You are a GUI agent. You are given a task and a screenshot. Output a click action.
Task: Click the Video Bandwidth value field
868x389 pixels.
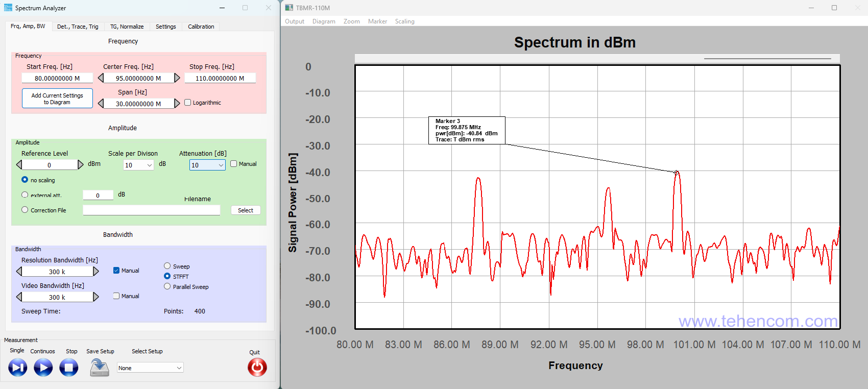(57, 297)
